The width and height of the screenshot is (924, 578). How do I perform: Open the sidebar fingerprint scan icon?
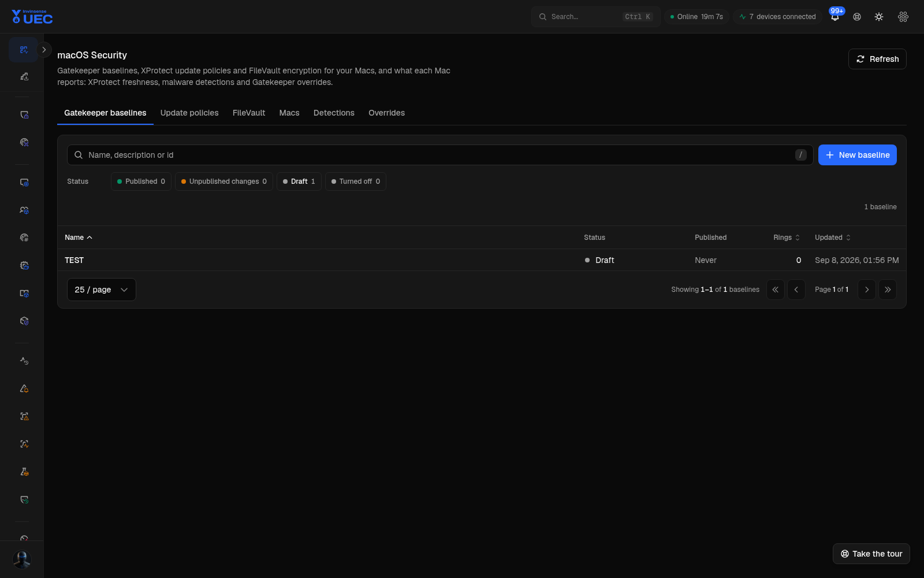pyautogui.click(x=24, y=142)
